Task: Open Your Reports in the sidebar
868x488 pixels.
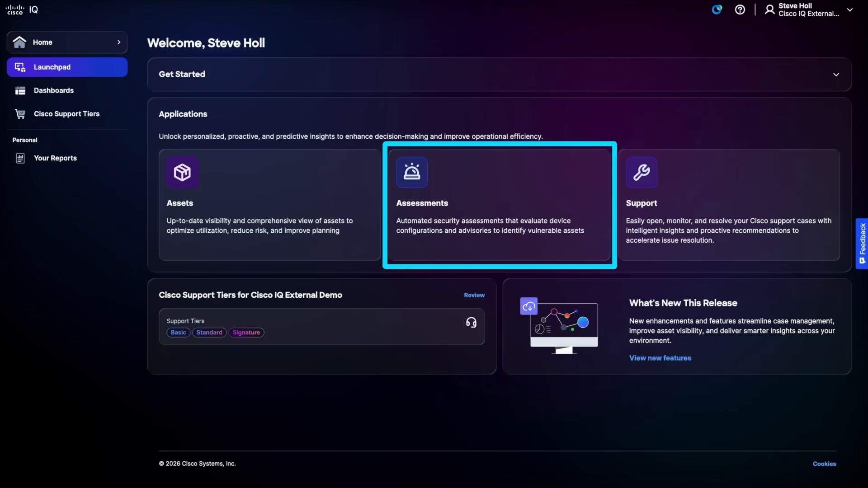Action: click(x=67, y=158)
